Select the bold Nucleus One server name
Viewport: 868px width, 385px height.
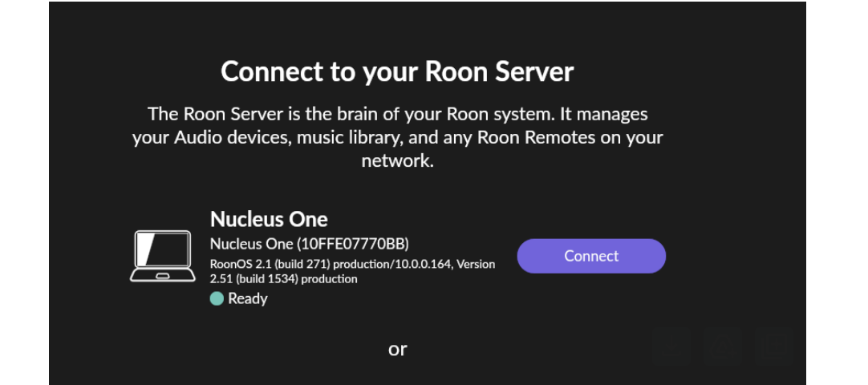[x=269, y=220]
